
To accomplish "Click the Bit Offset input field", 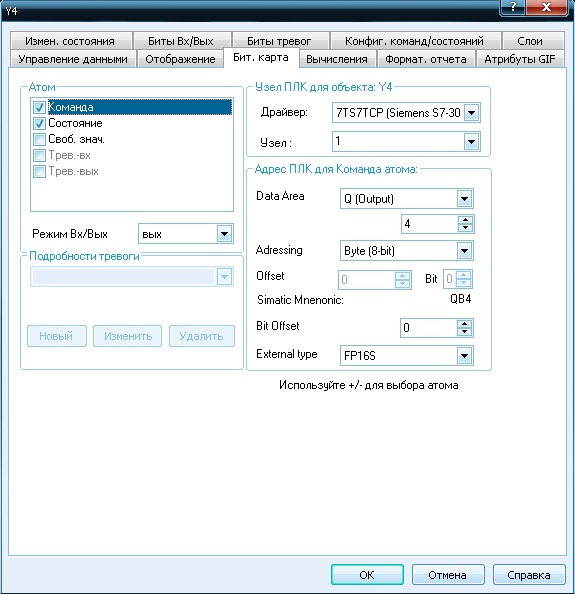I will (x=429, y=327).
